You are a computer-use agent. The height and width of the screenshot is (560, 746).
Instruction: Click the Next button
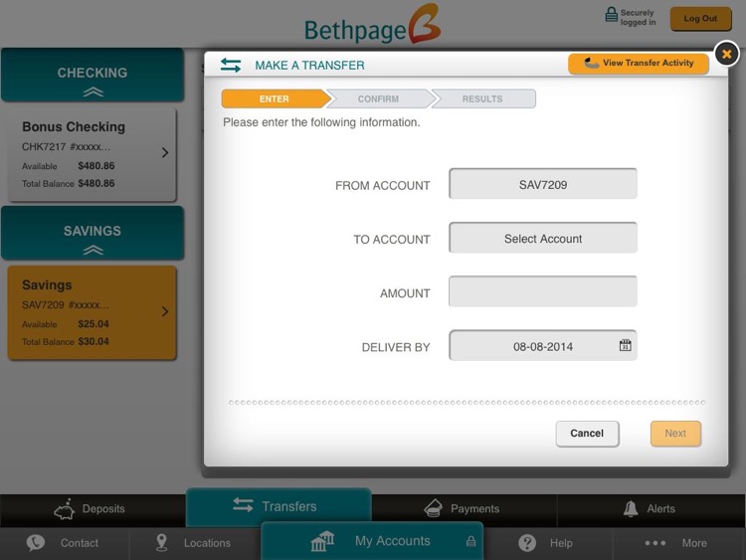pos(675,434)
